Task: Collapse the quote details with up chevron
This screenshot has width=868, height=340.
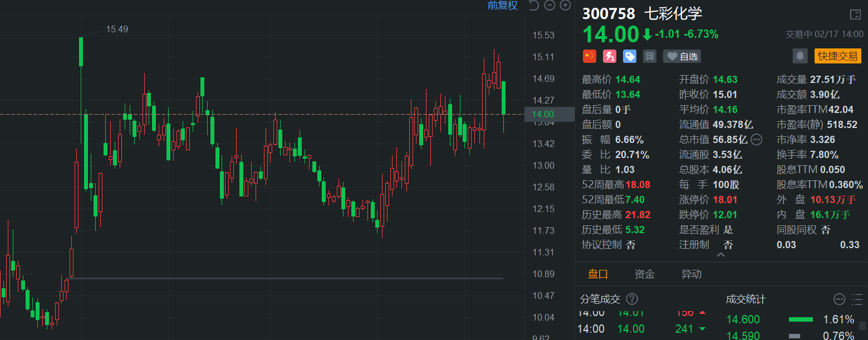Action: [720, 255]
